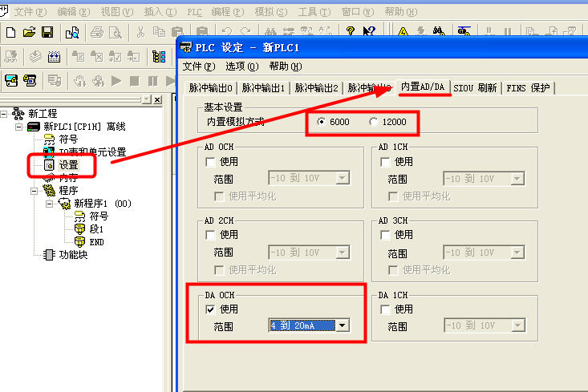Viewport: 588px width, 392px height.
Task: Click the Help question mark icon
Action: click(x=351, y=32)
